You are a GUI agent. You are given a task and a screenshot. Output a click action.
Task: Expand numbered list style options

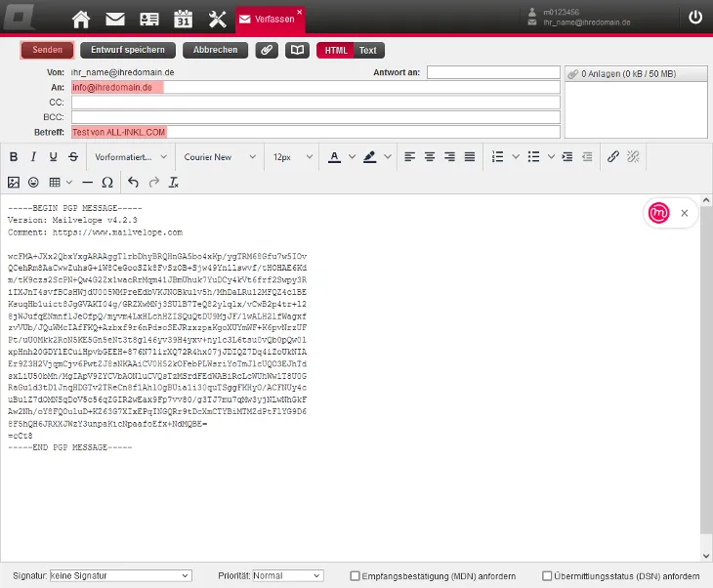coord(516,157)
